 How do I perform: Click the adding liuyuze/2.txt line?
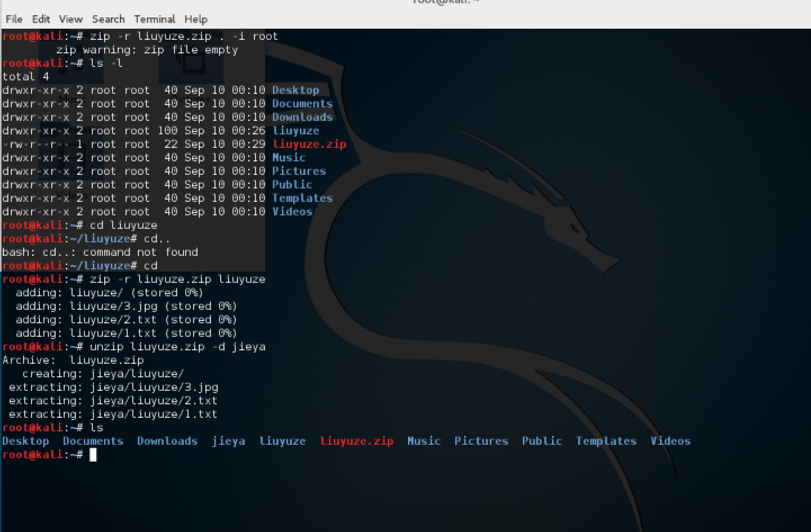126,320
